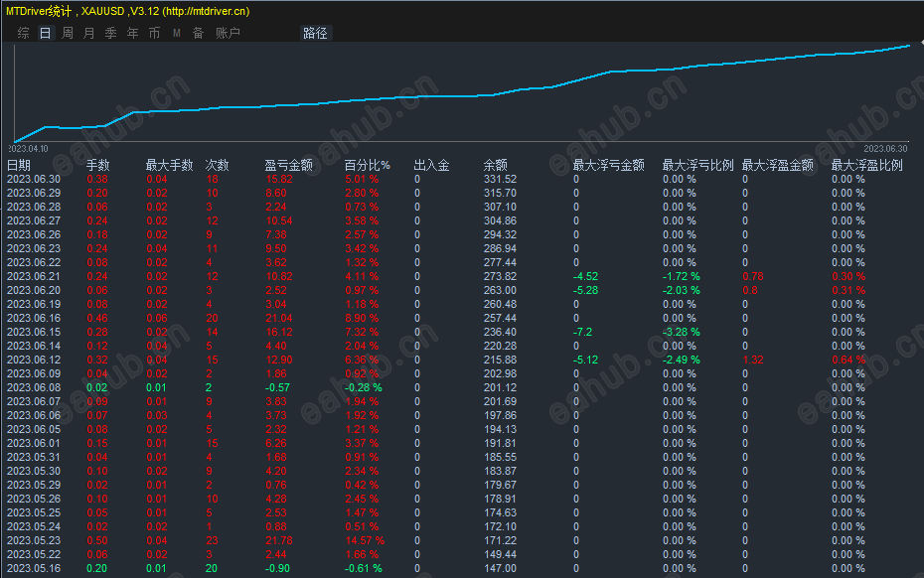
Task: Click floating profit 1.32
Action: [x=753, y=360]
